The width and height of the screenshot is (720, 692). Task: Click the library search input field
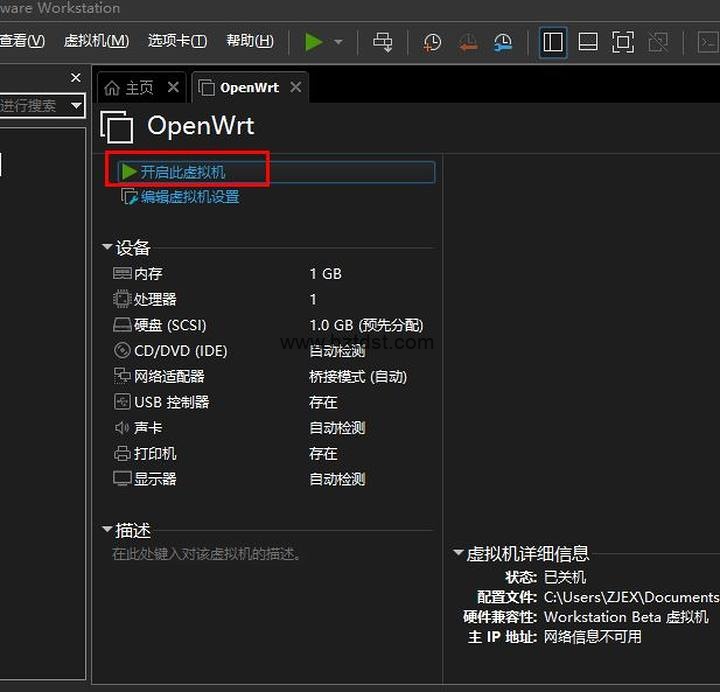(x=33, y=106)
